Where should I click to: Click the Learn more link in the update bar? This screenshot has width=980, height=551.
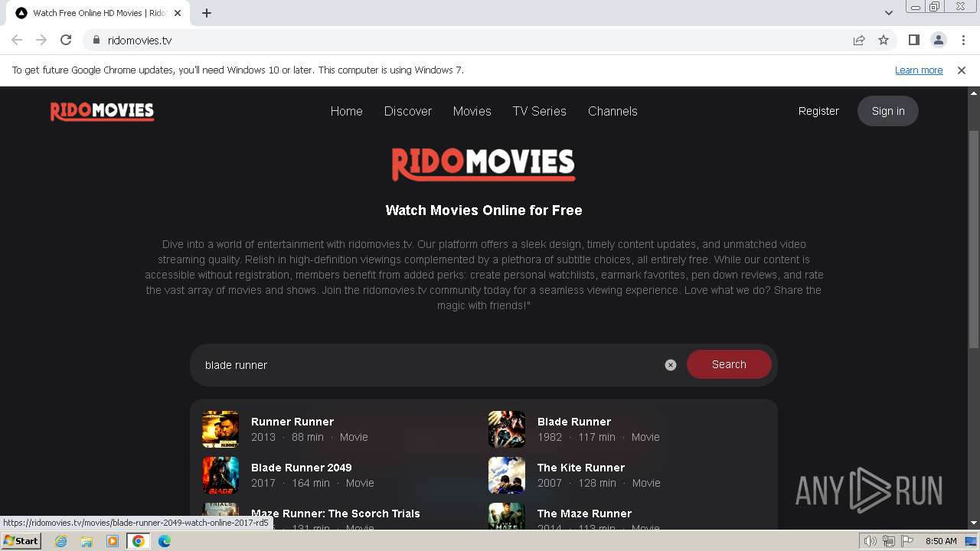[x=919, y=70]
